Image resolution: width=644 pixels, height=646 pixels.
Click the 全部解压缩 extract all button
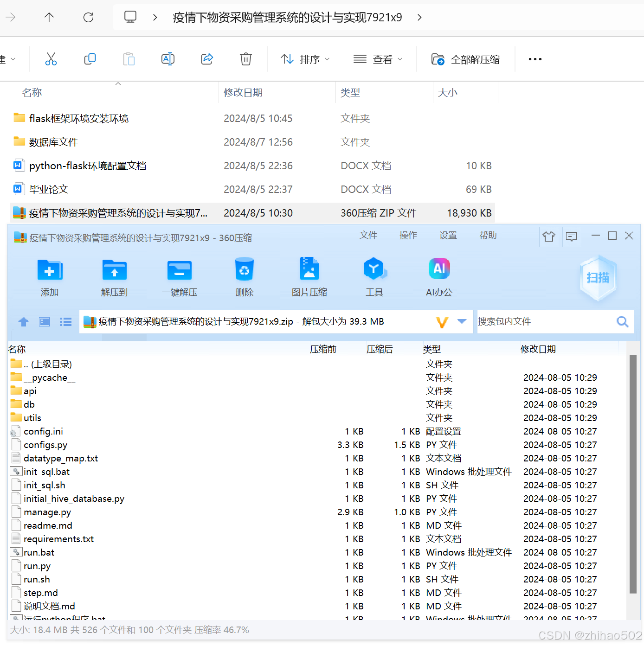(x=465, y=59)
